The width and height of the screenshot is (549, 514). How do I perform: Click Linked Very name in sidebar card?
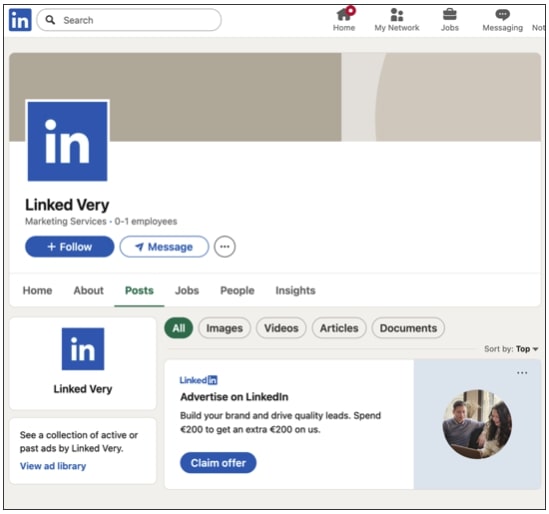pyautogui.click(x=83, y=389)
